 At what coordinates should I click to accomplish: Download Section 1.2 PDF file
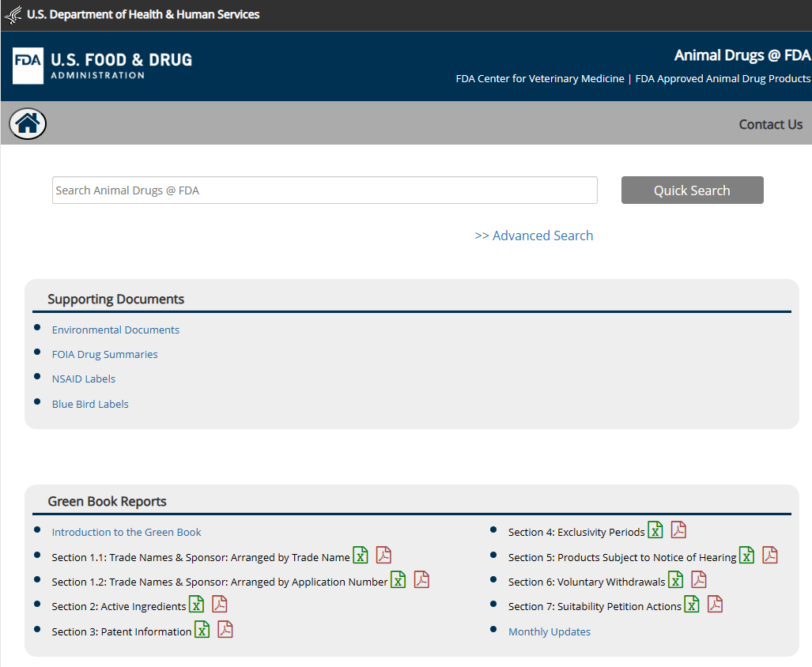[421, 579]
